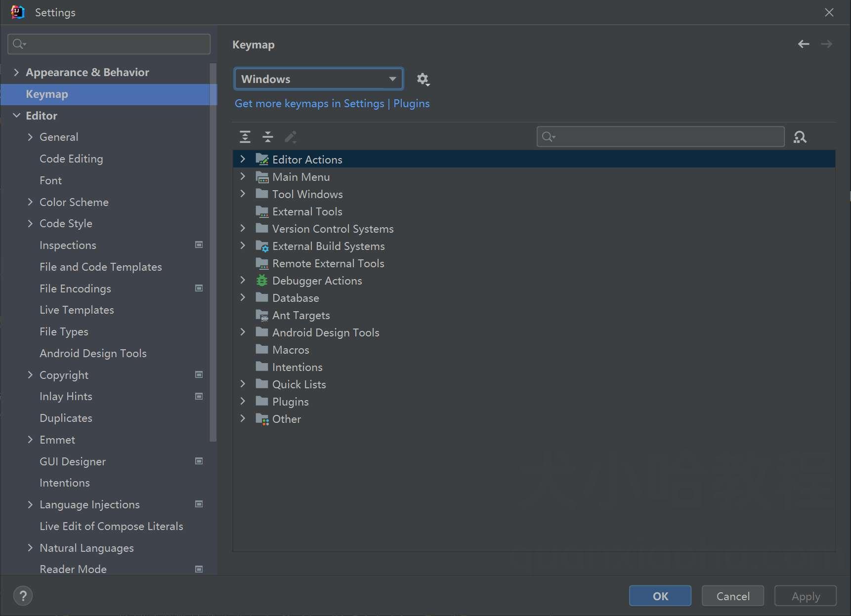Expand the Main Menu tree node

tap(243, 176)
